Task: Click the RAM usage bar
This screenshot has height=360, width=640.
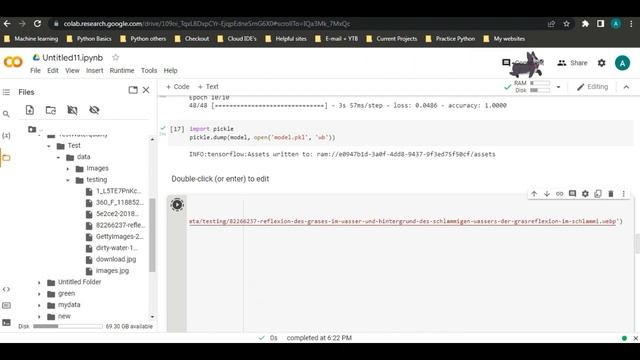Action: tap(540, 83)
